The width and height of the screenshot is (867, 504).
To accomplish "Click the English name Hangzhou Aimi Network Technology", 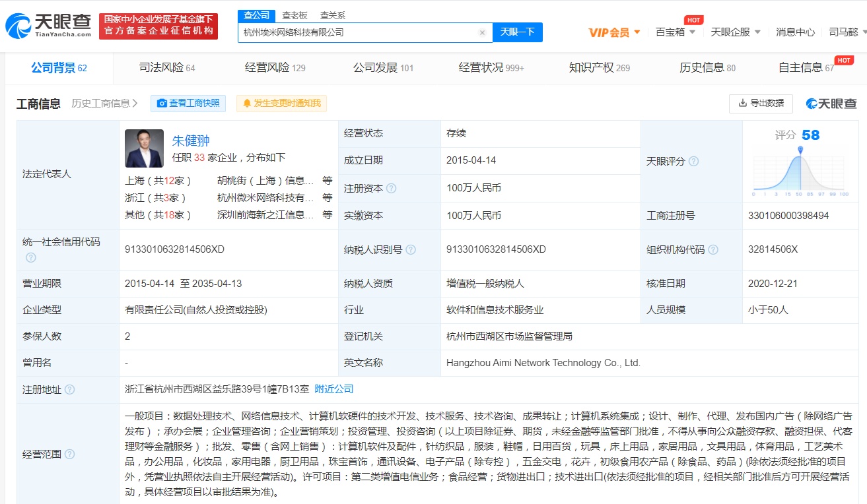I will (543, 363).
